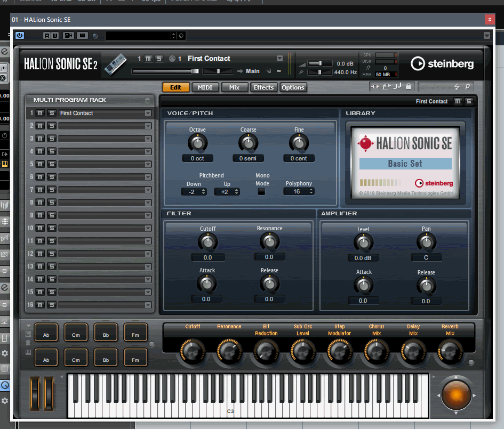The width and height of the screenshot is (504, 429).
Task: Adjust the program level slider in header
Action: tap(166, 71)
